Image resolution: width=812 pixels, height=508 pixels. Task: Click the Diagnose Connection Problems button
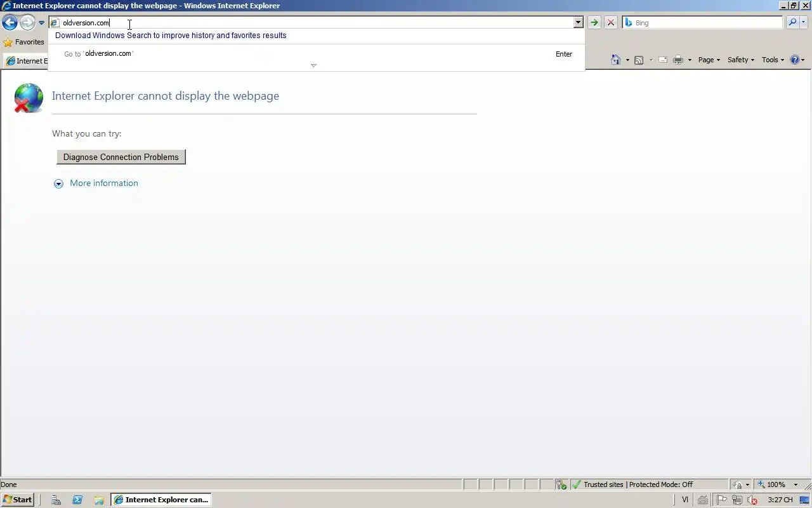pos(121,157)
